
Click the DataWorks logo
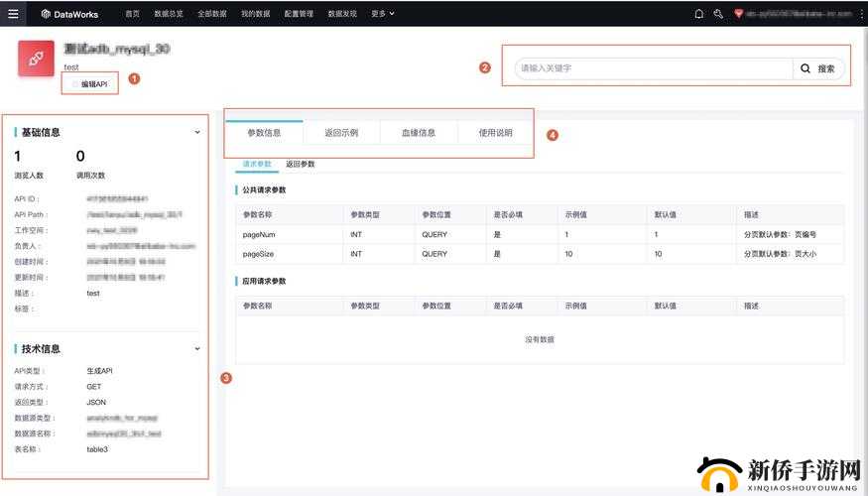(x=69, y=14)
